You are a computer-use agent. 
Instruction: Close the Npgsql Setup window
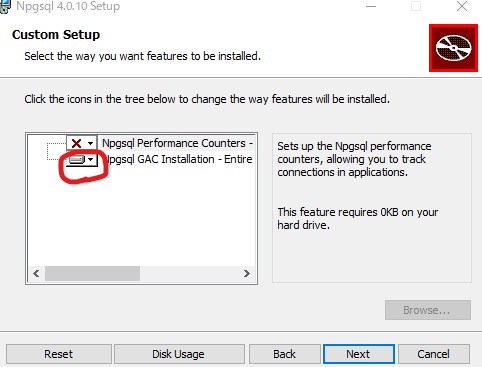coord(462,6)
